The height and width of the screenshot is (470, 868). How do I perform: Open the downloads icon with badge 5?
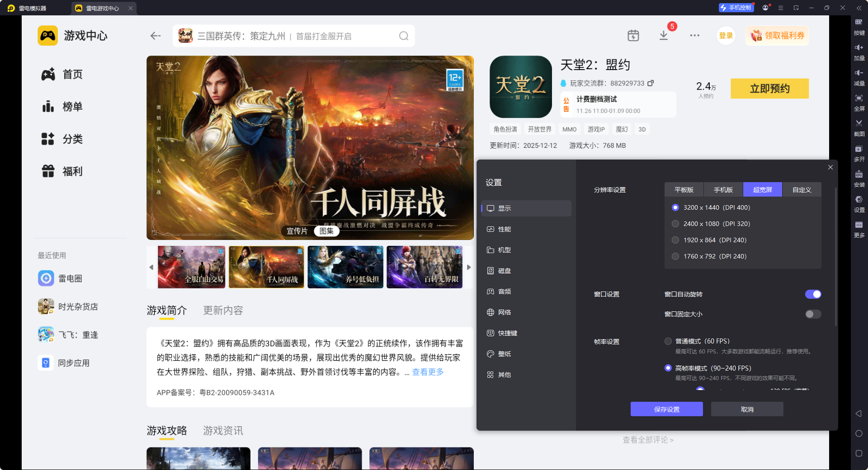pos(664,35)
